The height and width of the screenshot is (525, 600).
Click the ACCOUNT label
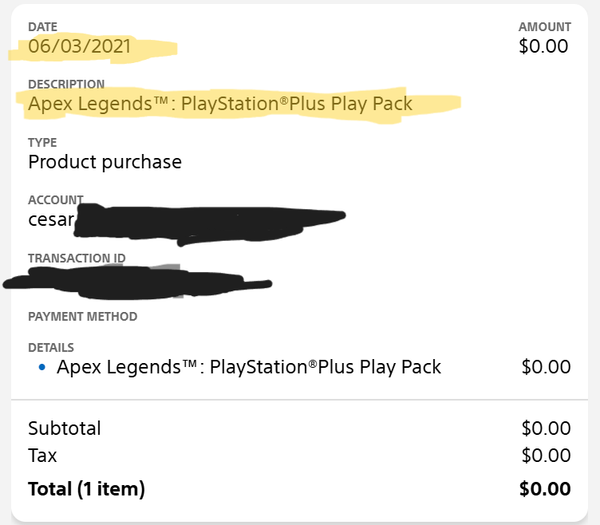(56, 200)
